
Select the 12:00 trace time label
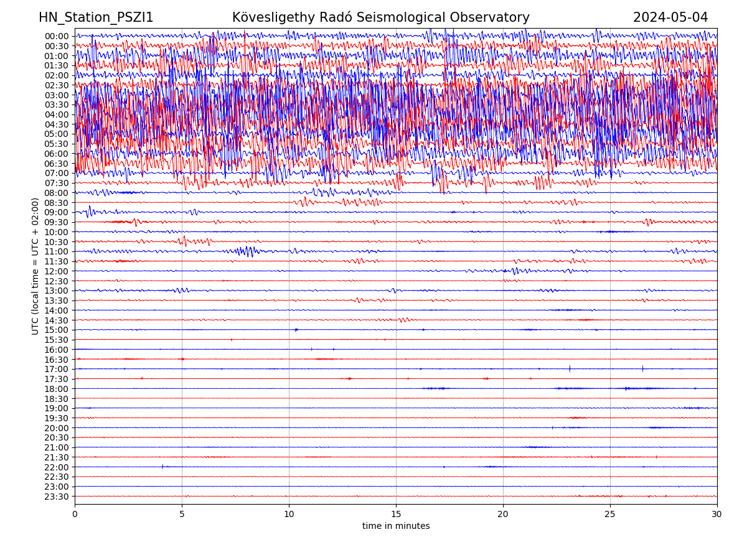[57, 271]
